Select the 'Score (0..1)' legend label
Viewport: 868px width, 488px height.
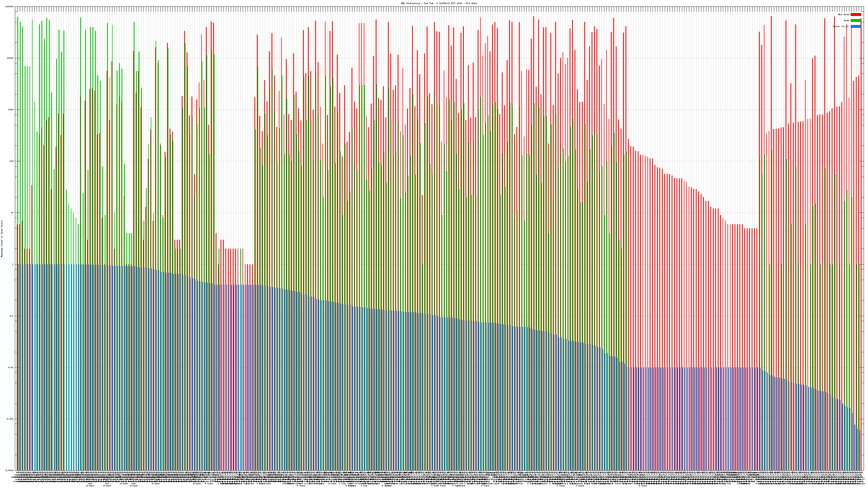pyautogui.click(x=841, y=26)
